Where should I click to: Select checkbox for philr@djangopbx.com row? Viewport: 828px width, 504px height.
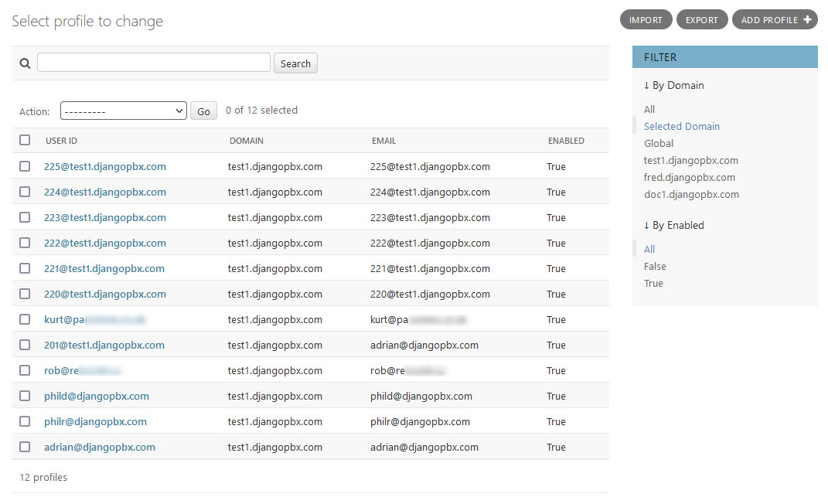click(25, 421)
